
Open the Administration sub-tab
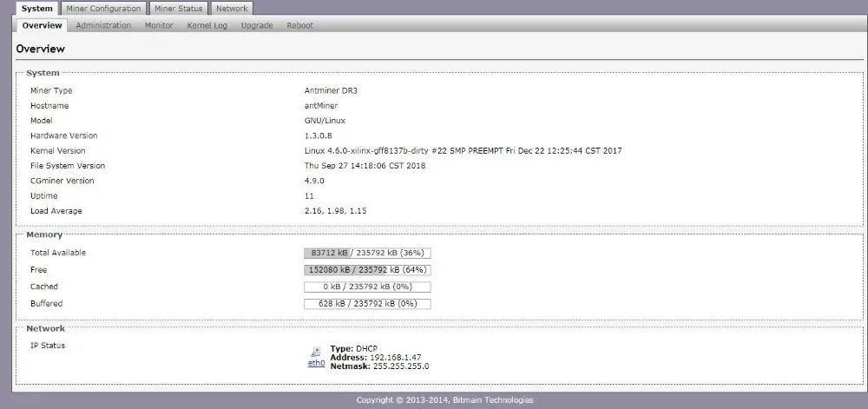point(103,25)
